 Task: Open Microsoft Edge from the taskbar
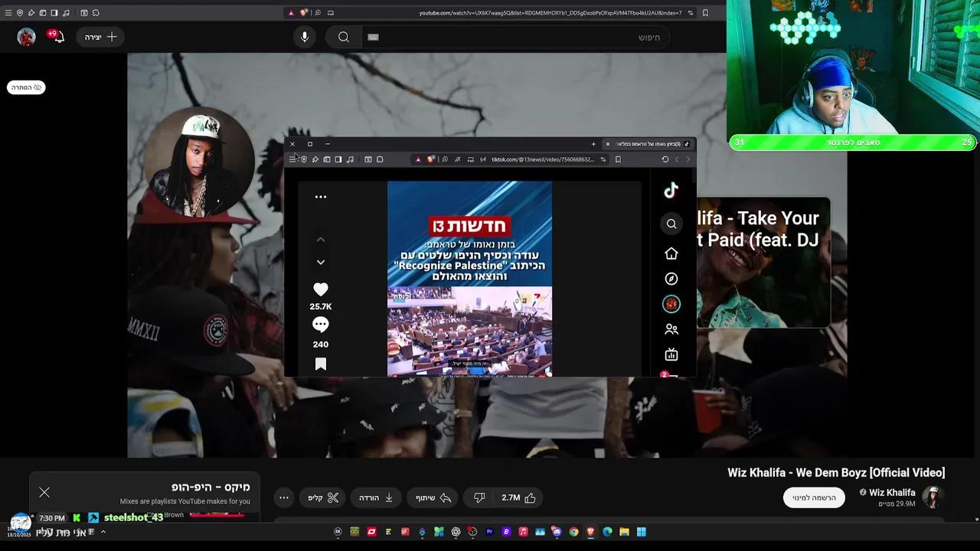[x=608, y=532]
